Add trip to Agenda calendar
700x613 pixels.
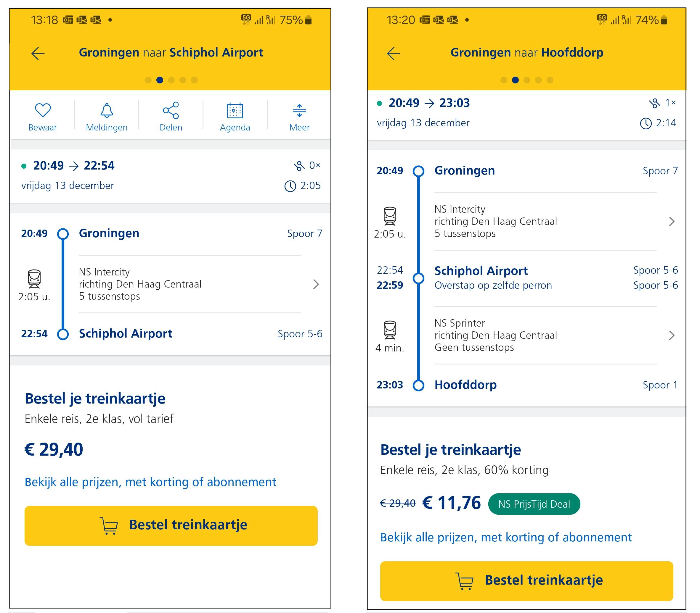tap(235, 116)
